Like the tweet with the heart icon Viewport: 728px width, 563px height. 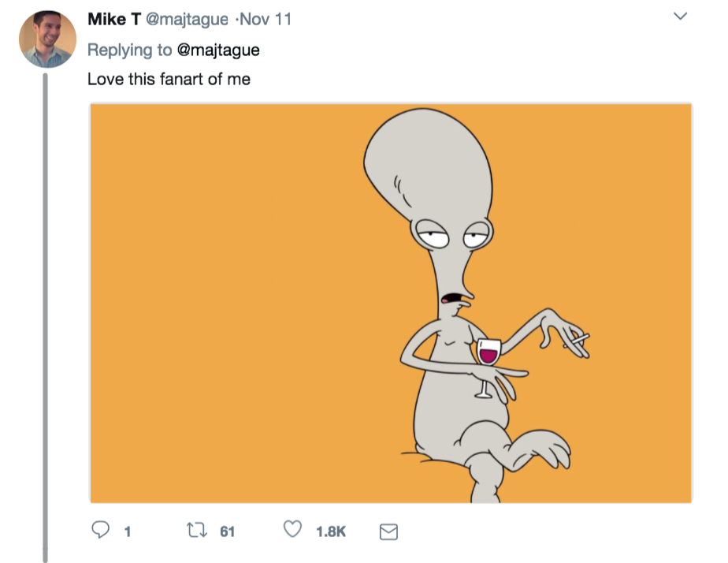click(x=293, y=531)
